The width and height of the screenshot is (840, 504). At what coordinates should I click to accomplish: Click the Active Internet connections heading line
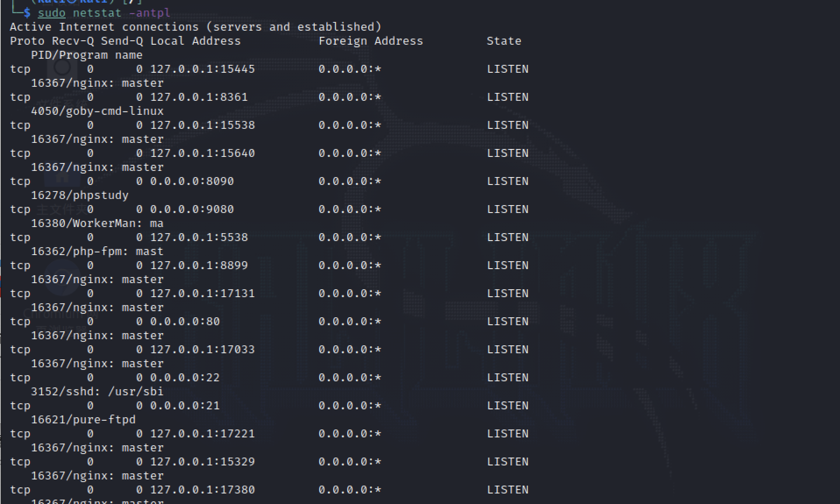(x=195, y=27)
